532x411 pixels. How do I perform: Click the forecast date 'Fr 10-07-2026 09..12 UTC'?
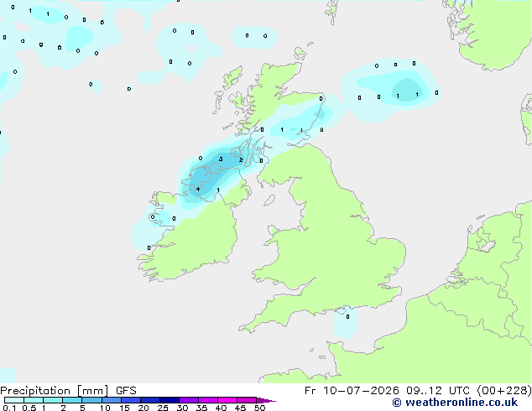click(x=387, y=391)
